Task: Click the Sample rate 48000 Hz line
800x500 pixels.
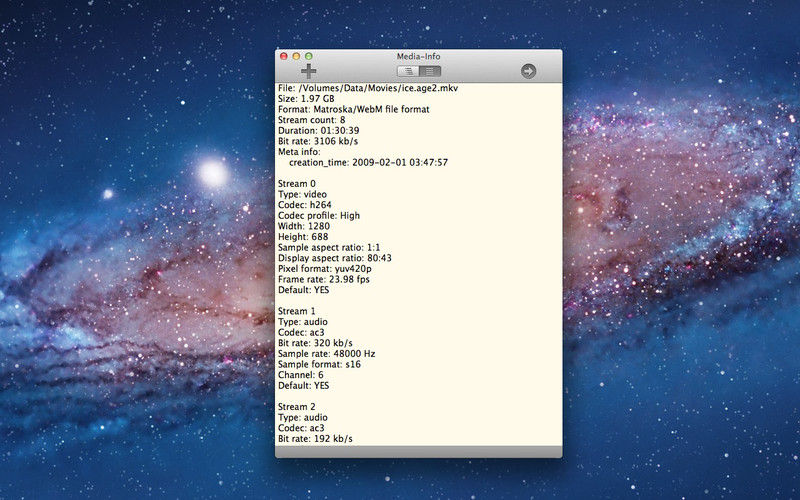Action: (x=327, y=354)
